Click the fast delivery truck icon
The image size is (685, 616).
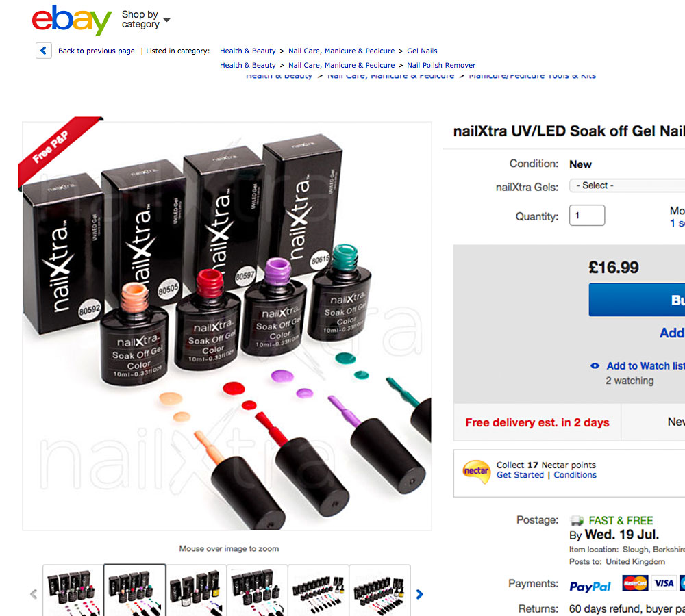tap(577, 520)
